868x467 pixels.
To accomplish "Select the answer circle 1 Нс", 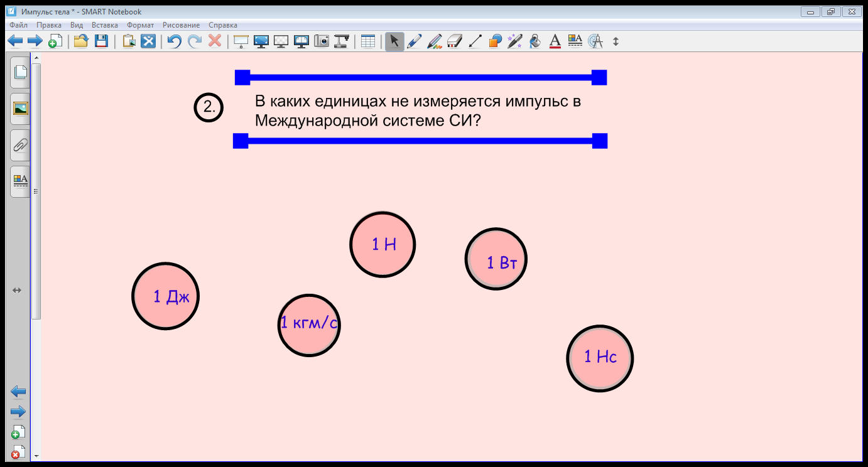I will [600, 358].
